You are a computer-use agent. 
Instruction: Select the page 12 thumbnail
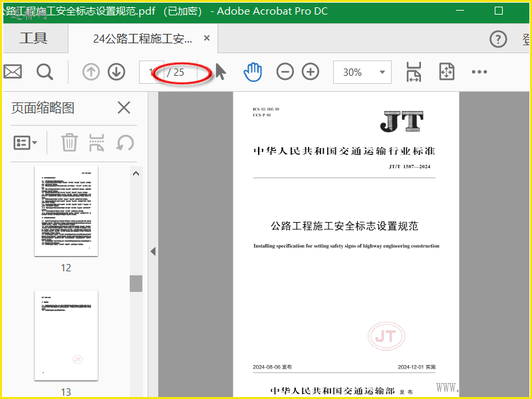pyautogui.click(x=66, y=211)
